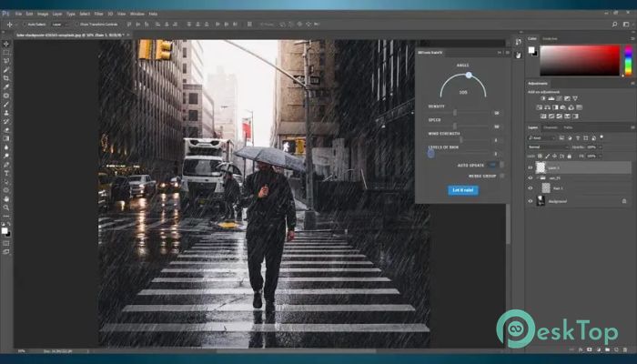Lock all with the Layers padlock icon
Viewport: 637px width, 364px height.
coord(569,156)
